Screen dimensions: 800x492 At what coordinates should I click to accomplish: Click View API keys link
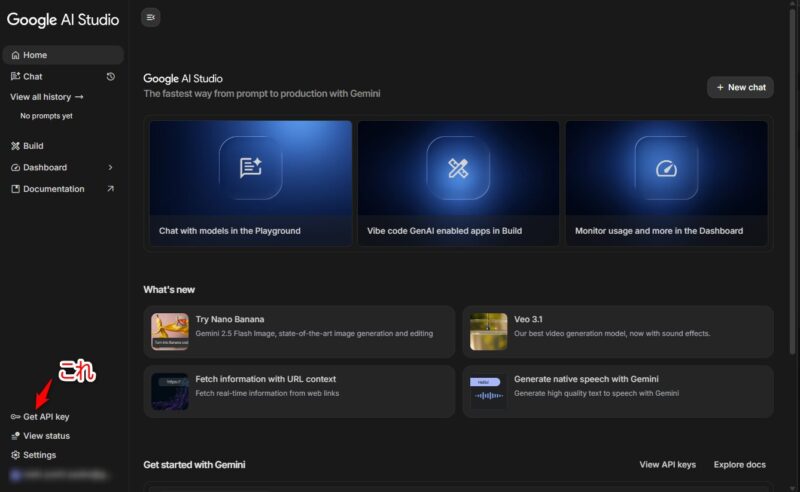point(667,465)
